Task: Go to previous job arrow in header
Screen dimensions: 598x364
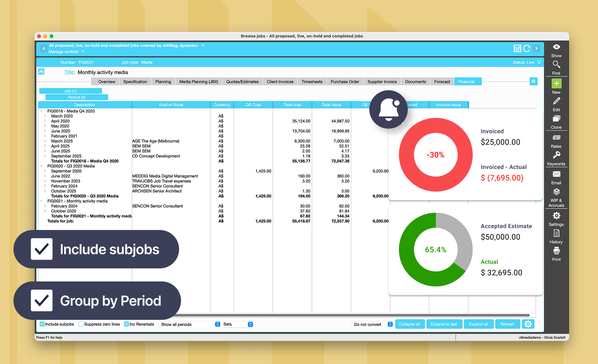Action: click(44, 48)
